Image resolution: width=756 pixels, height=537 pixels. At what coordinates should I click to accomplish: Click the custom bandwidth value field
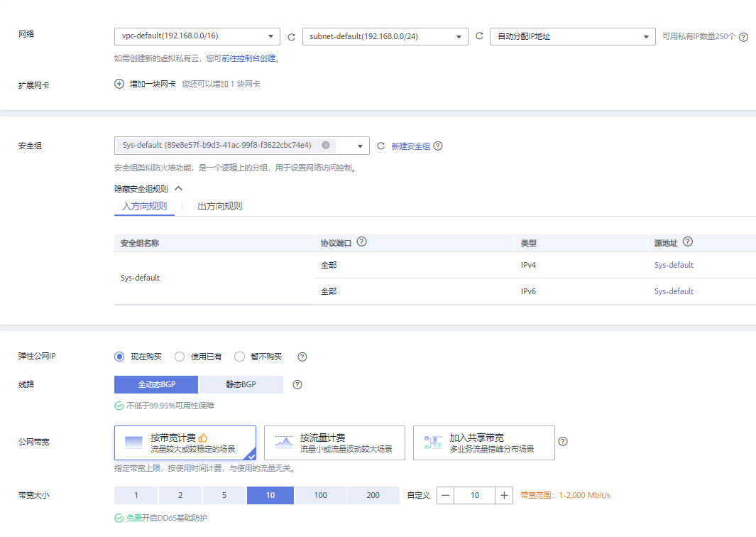pos(475,496)
